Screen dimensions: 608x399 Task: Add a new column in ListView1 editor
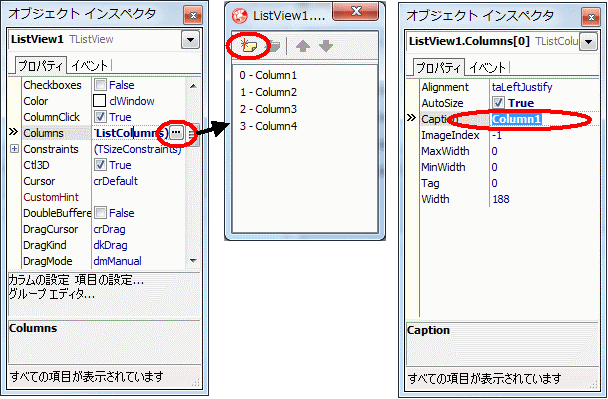pyautogui.click(x=248, y=47)
